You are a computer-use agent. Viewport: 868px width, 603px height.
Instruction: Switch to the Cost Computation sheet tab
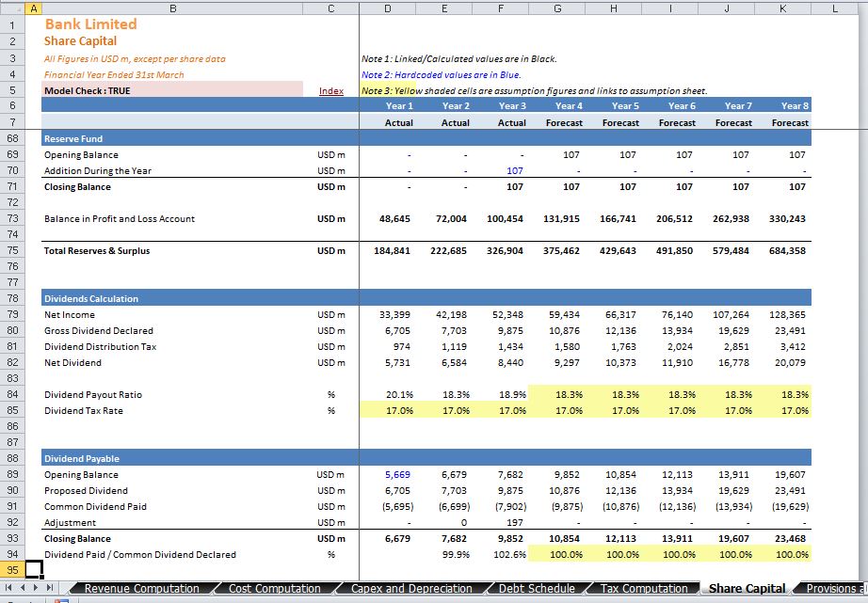pyautogui.click(x=275, y=589)
